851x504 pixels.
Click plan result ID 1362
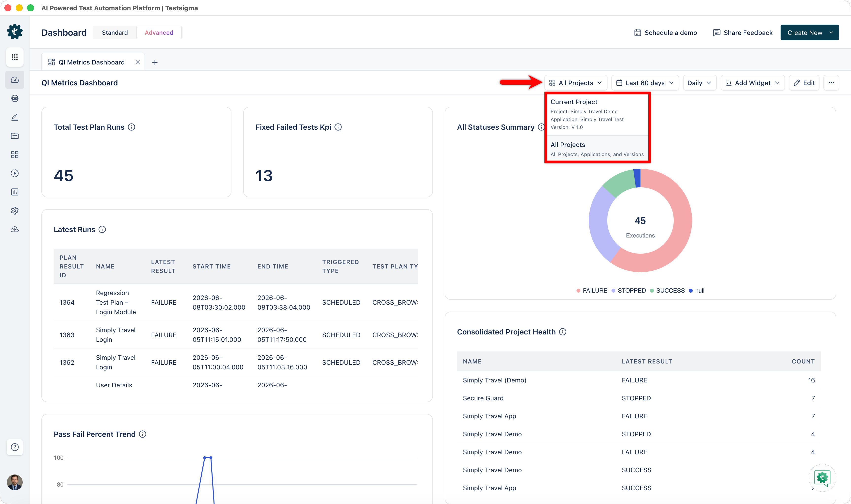tap(67, 362)
